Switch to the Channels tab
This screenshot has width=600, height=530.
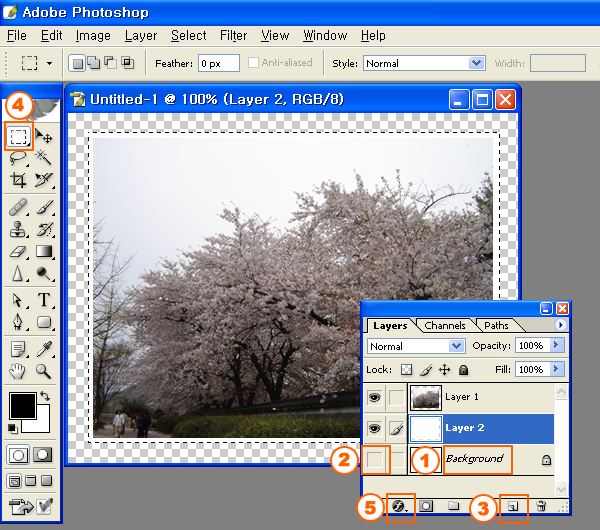(445, 325)
